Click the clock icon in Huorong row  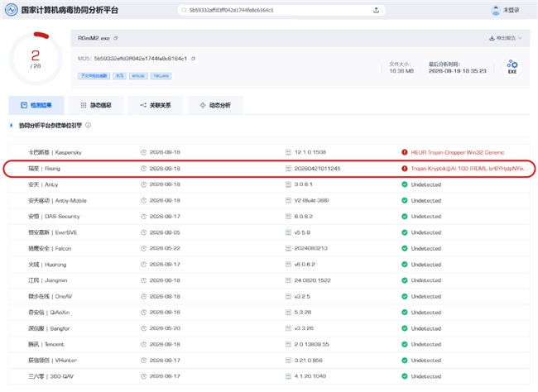coord(144,265)
